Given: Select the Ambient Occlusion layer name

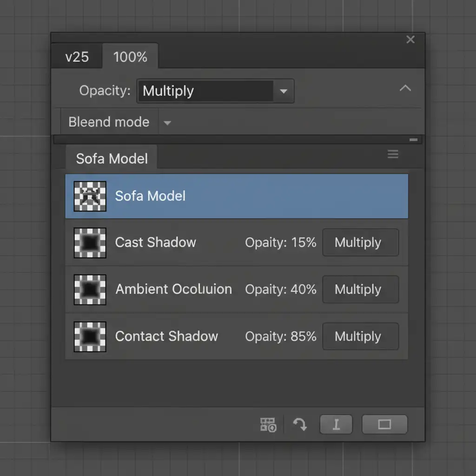Looking at the screenshot, I should 173,289.
